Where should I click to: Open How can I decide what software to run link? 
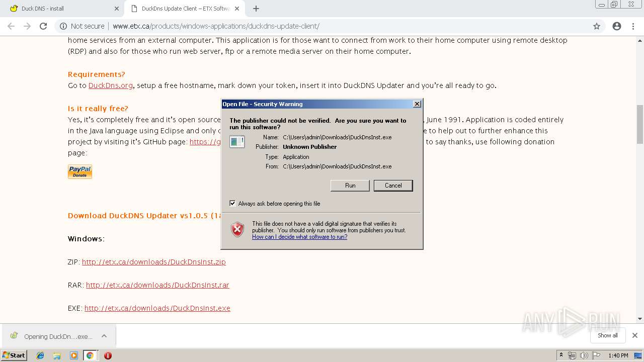pos(299,237)
